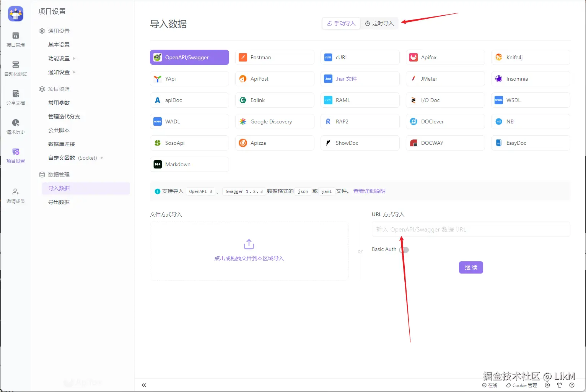Image resolution: width=586 pixels, height=392 pixels.
Task: Select I/O Doc import format
Action: click(445, 100)
